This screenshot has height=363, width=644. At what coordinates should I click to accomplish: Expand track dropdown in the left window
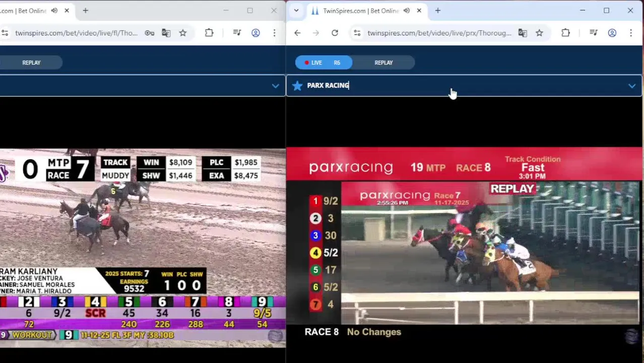(275, 86)
